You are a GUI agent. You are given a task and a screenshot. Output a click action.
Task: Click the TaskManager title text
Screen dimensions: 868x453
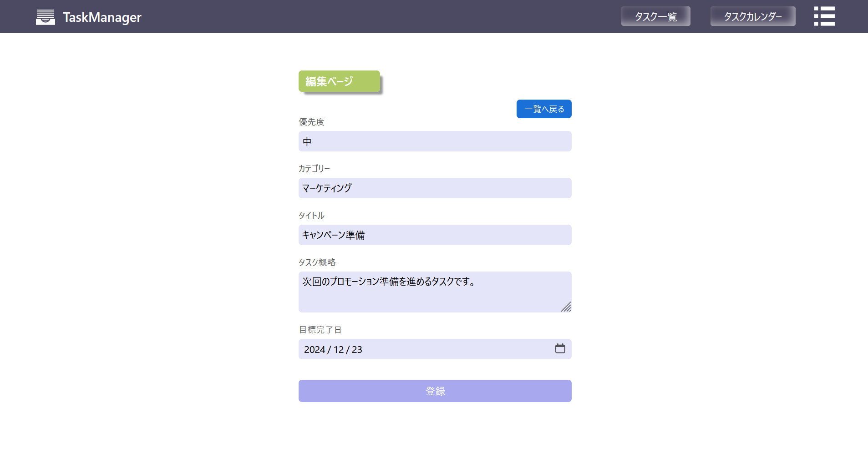click(x=102, y=17)
